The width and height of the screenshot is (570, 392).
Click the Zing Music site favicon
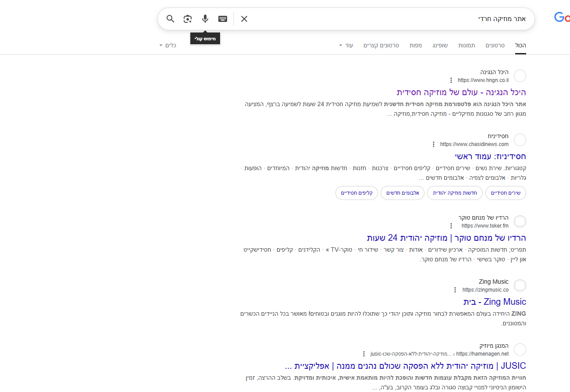click(520, 285)
